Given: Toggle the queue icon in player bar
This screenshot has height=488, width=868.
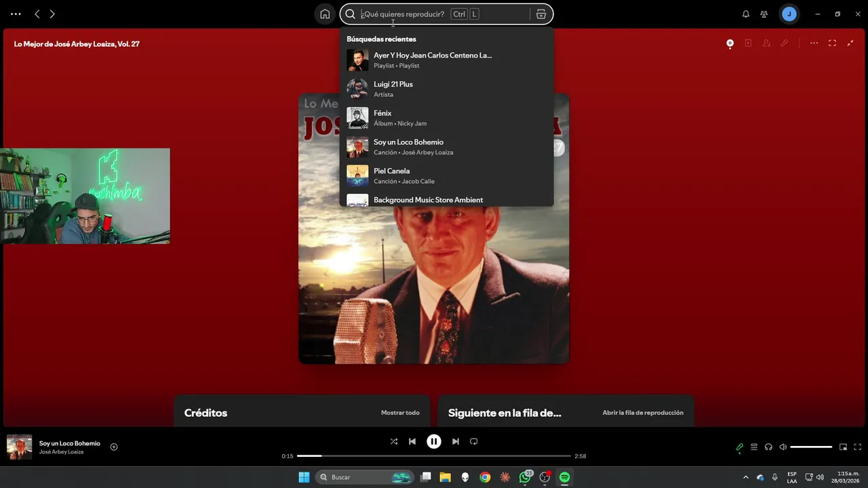Looking at the screenshot, I should (x=754, y=447).
